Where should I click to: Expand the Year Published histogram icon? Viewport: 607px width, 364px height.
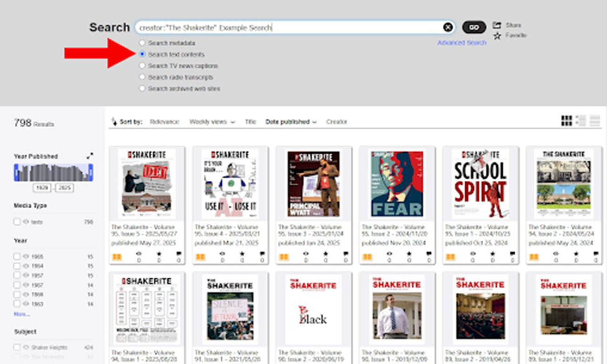pos(90,156)
